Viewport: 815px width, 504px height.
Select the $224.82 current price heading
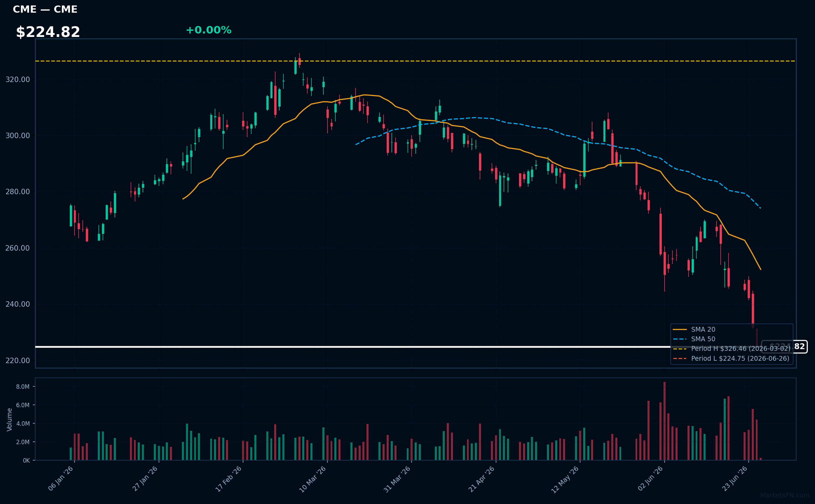48,32
